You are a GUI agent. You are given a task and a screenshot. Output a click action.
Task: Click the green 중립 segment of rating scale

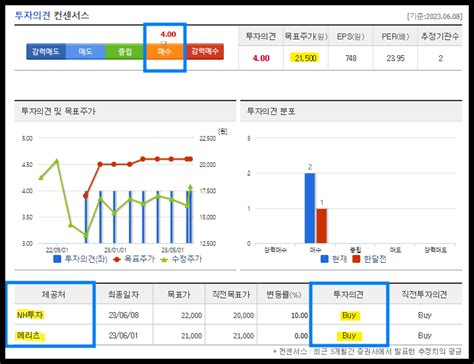125,52
